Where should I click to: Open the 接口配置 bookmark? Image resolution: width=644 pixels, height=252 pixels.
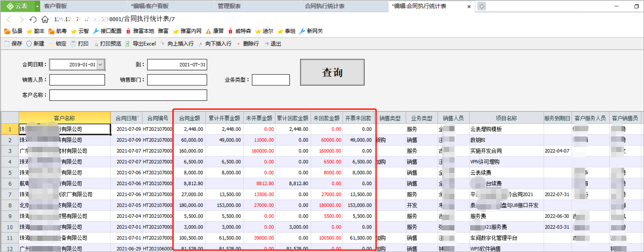(x=107, y=31)
